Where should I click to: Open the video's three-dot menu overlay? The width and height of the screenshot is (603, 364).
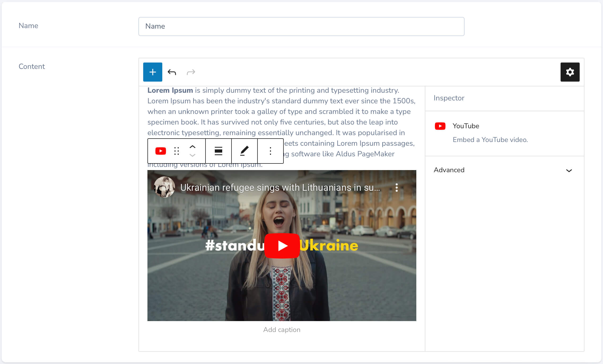click(397, 188)
